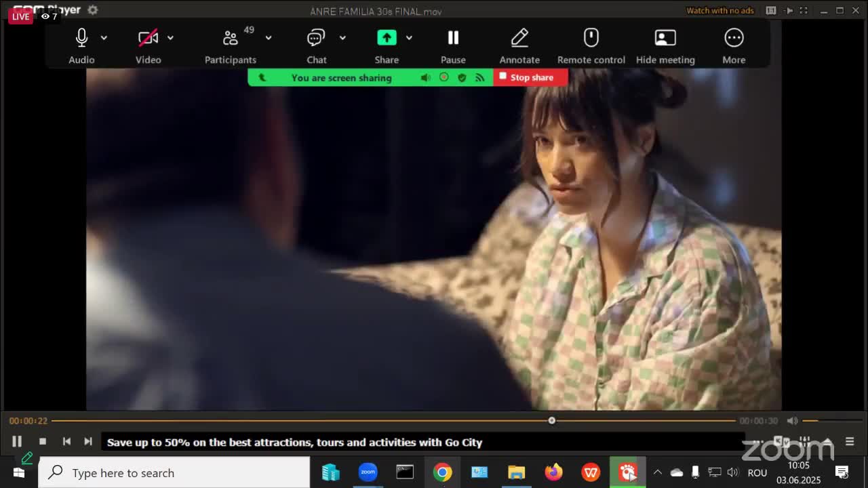Open the GOM Player equalizer control panel
This screenshot has height=488, width=868.
[x=805, y=442]
